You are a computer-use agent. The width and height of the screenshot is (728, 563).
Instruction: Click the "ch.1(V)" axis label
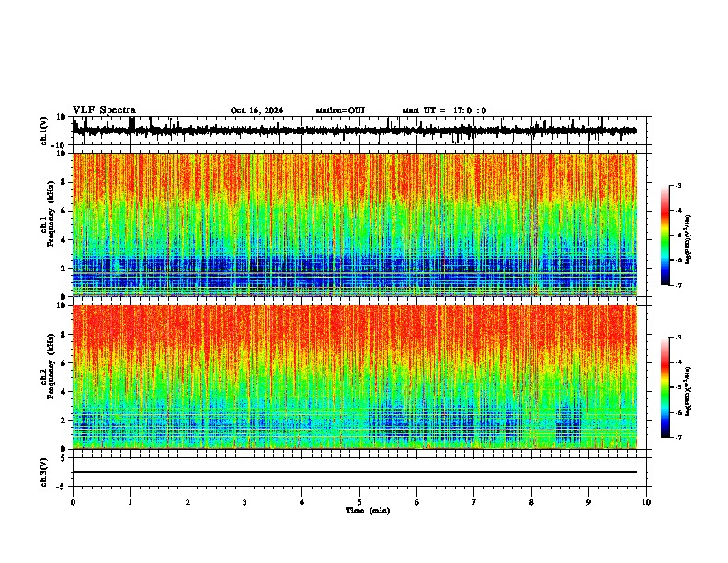[44, 131]
